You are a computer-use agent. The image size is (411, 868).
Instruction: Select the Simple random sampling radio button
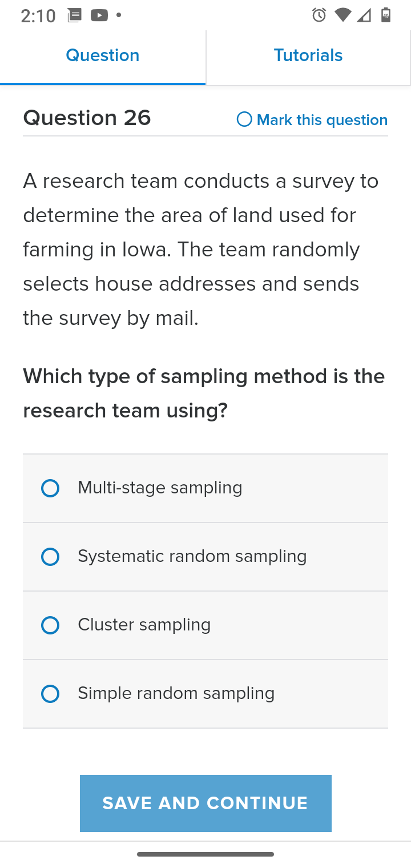(x=50, y=694)
